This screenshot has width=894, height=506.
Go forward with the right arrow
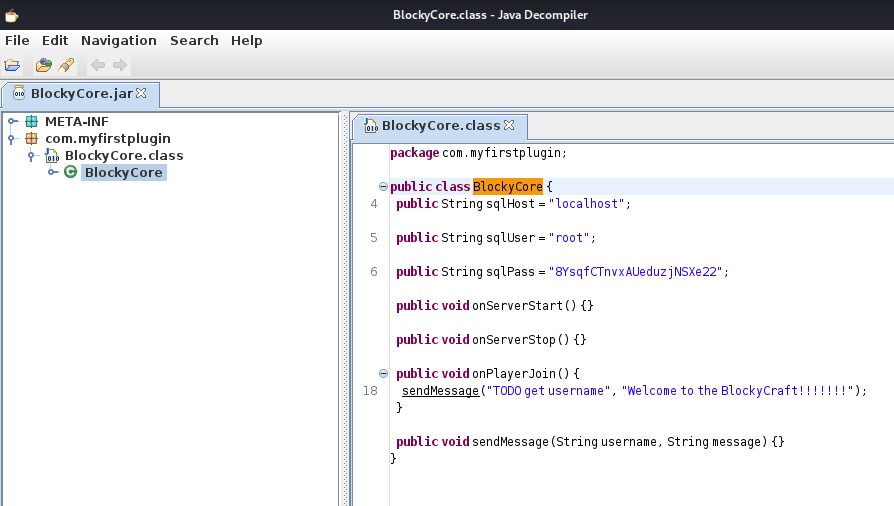coord(120,66)
